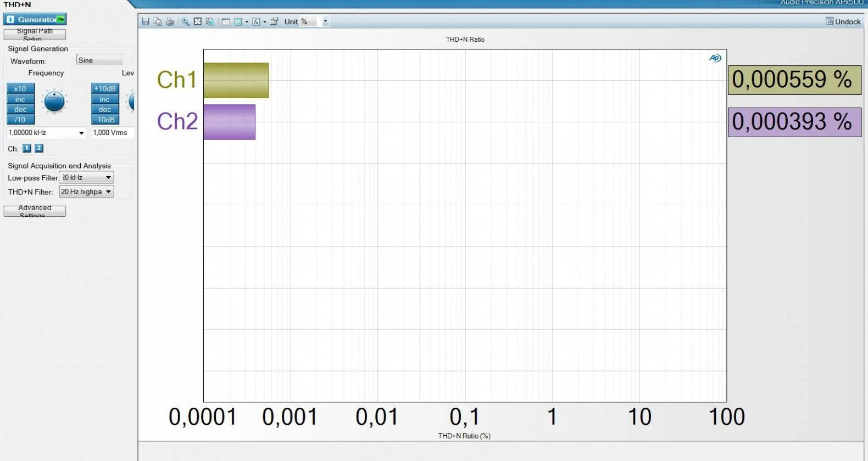The image size is (868, 461).
Task: Expand the THD+N Filter dropdown
Action: coord(108,192)
